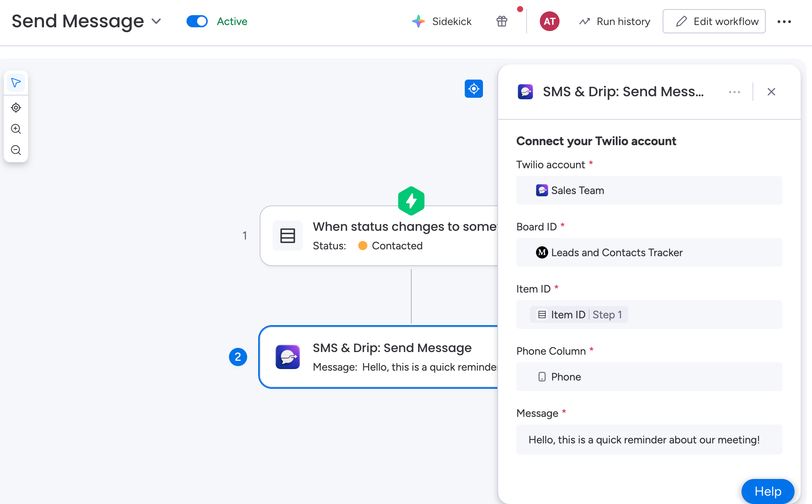This screenshot has height=504, width=812.
Task: Zoom in on the workflow canvas
Action: [x=16, y=129]
